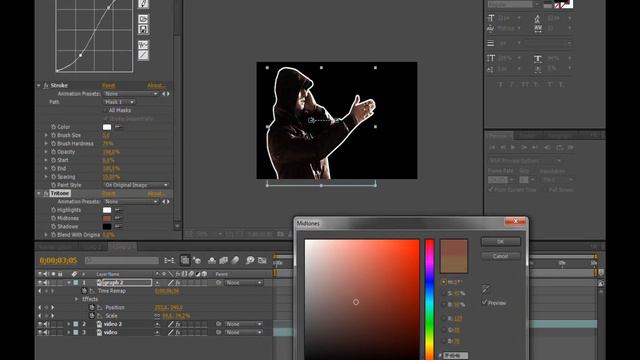Expand the Brush Hardness property

(x=46, y=144)
